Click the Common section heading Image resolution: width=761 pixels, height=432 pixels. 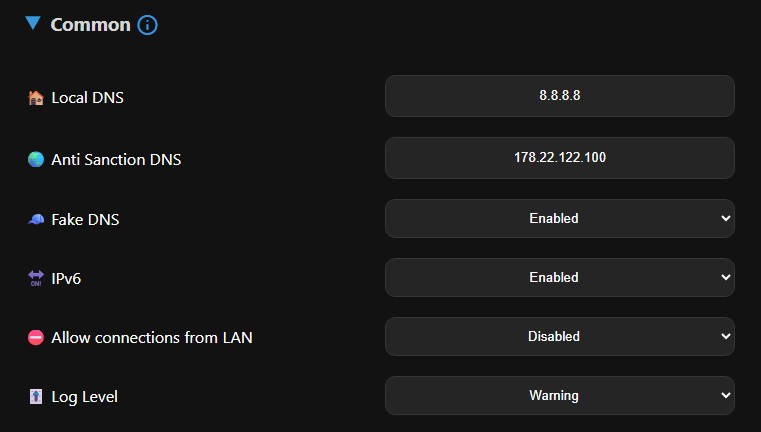[90, 25]
